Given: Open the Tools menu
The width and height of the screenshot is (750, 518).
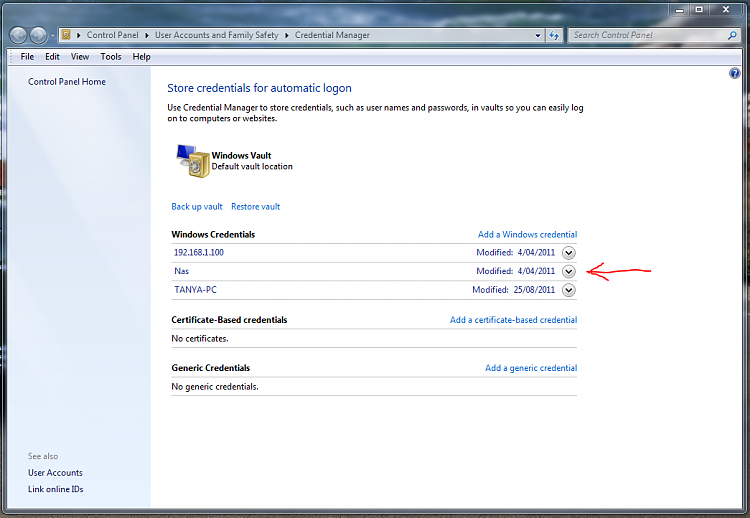Looking at the screenshot, I should (x=110, y=56).
